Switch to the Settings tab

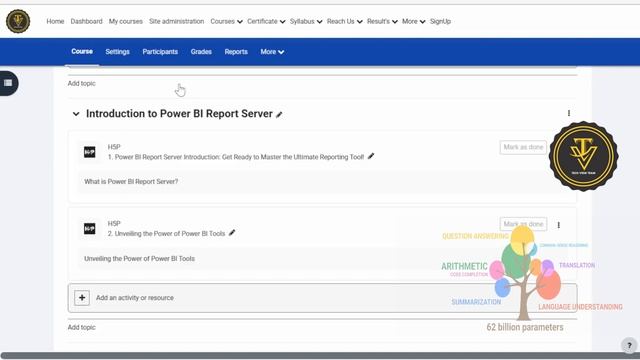pos(118,52)
